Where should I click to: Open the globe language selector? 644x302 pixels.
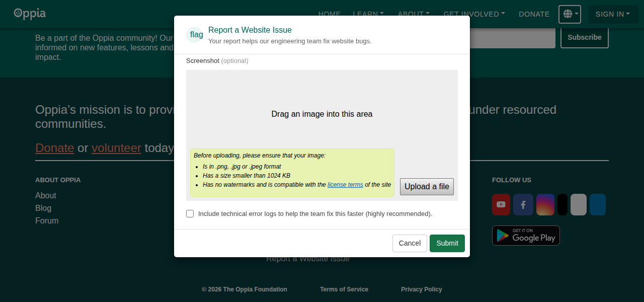pyautogui.click(x=570, y=14)
